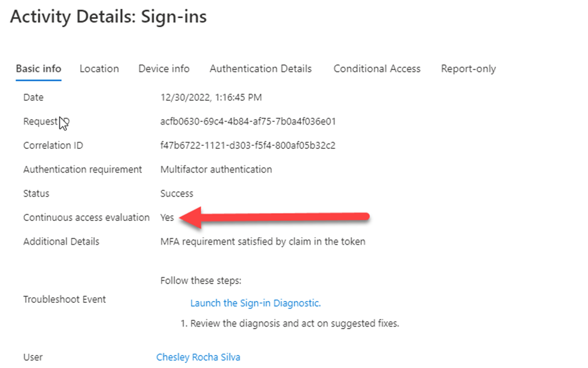
Task: Select the sign-in date 12/30/2022 value
Action: click(x=211, y=98)
